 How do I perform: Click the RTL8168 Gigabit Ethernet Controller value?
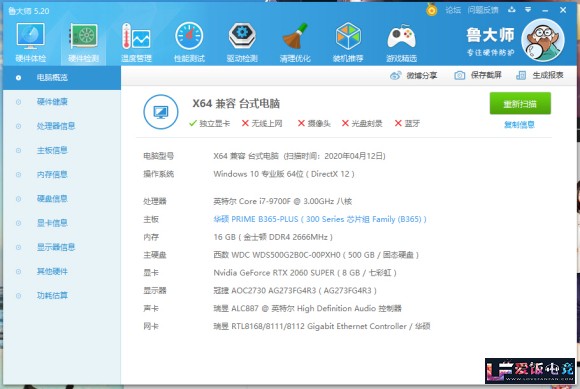(322, 327)
